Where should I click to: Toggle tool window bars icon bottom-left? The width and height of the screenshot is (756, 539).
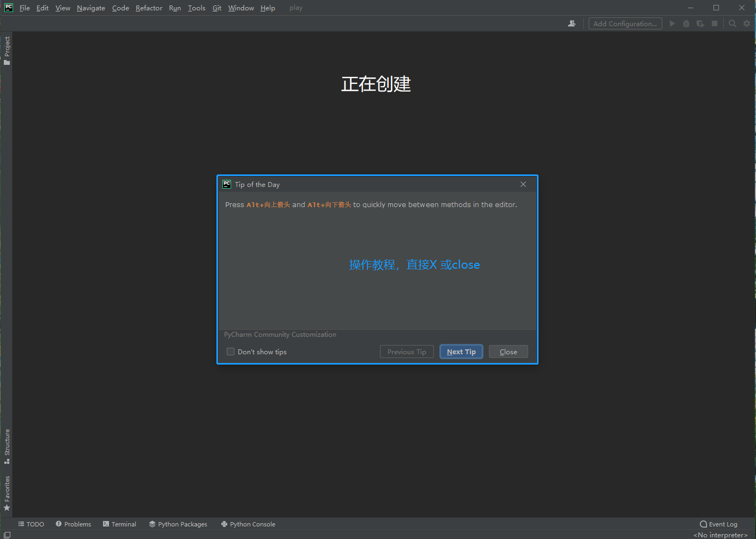(7, 535)
